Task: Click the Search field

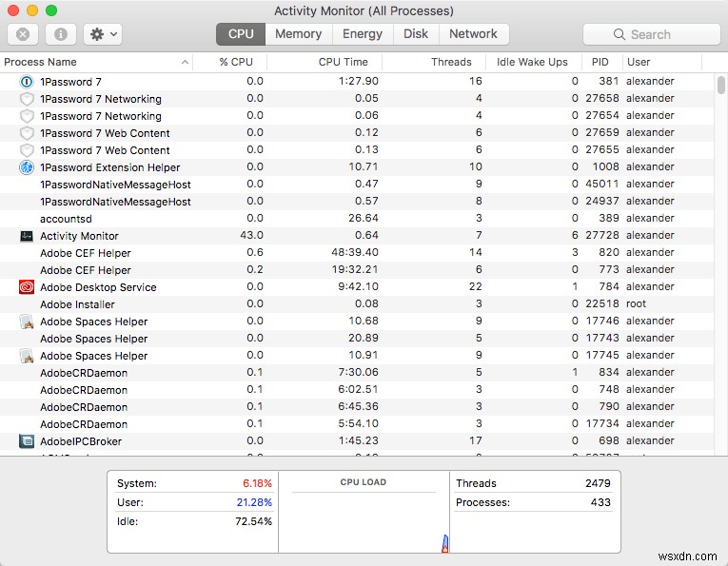Action: [x=651, y=34]
